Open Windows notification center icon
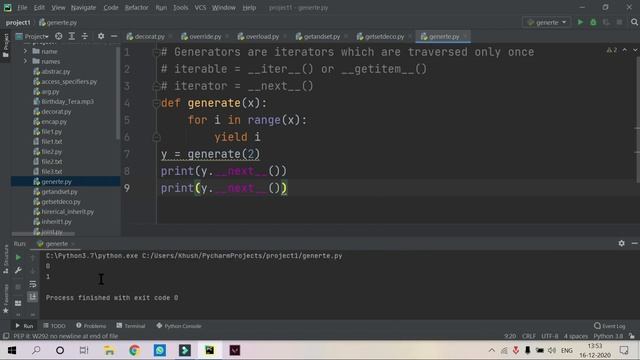This screenshot has height=360, width=640. [624, 350]
